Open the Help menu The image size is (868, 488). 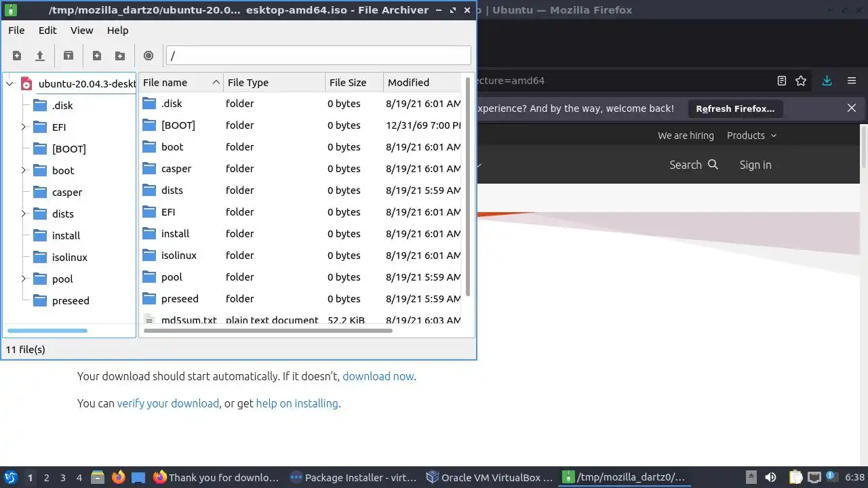pos(117,30)
